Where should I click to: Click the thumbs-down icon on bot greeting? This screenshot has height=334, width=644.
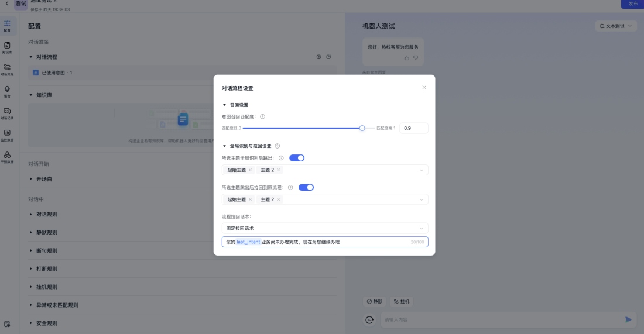pyautogui.click(x=416, y=58)
